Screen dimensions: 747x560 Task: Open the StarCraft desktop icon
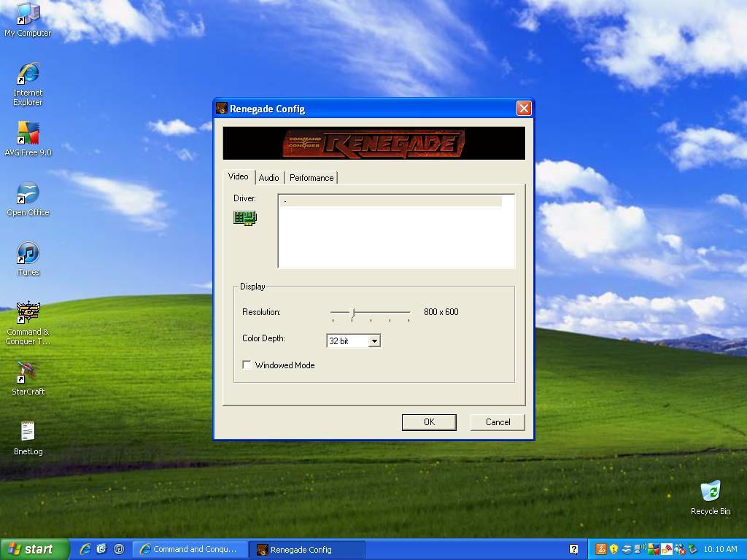[x=28, y=373]
